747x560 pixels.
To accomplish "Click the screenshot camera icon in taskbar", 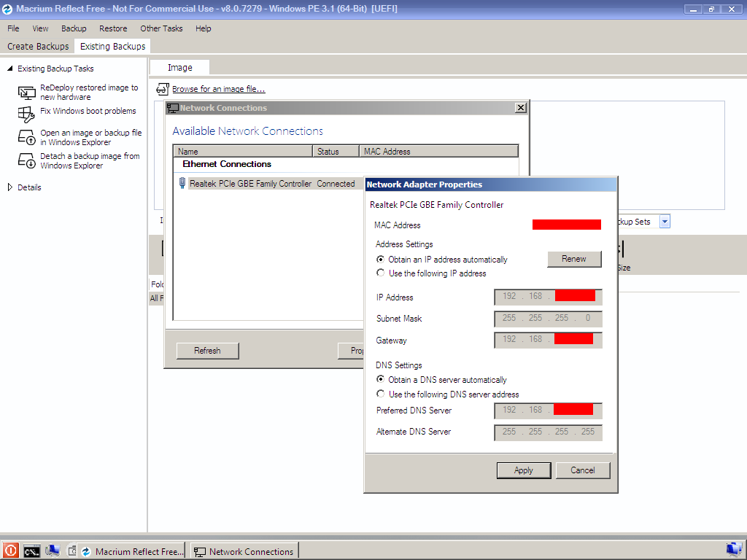I will point(72,551).
